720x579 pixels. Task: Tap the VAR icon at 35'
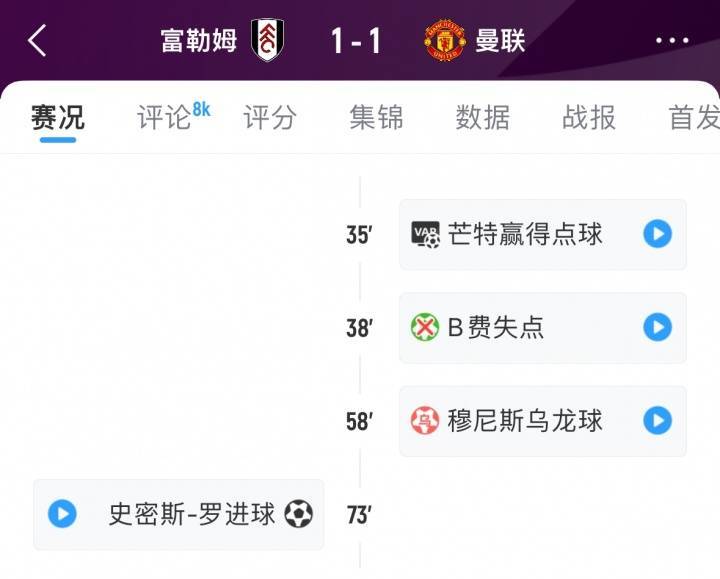coord(426,235)
